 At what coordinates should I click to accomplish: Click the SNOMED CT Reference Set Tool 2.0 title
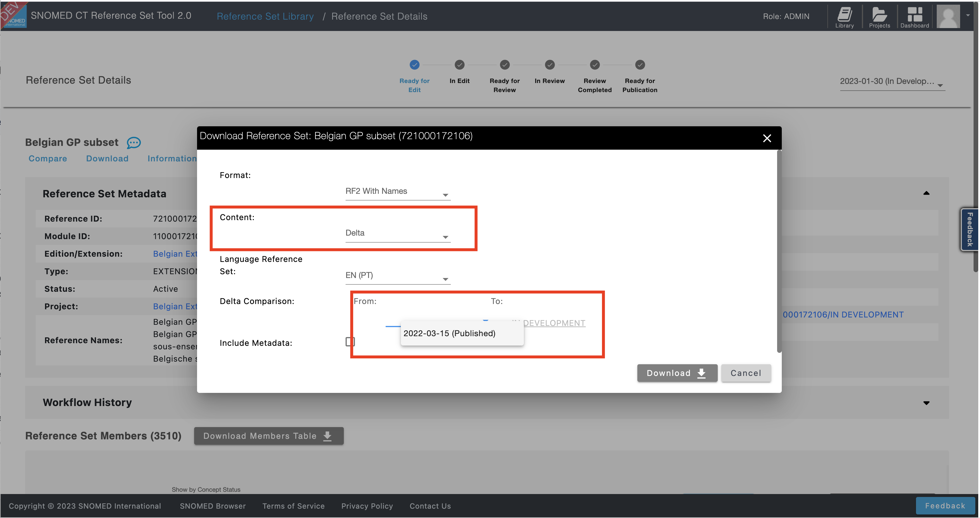(111, 15)
